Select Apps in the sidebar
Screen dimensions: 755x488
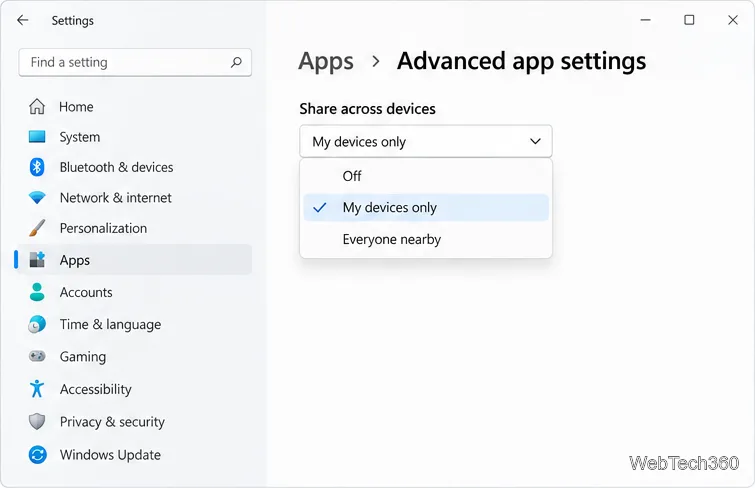[x=135, y=260]
